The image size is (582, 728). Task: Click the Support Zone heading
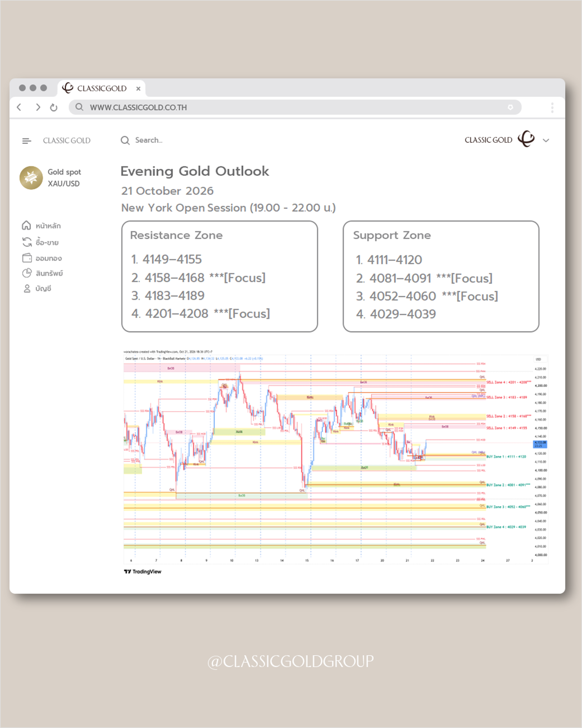(392, 235)
